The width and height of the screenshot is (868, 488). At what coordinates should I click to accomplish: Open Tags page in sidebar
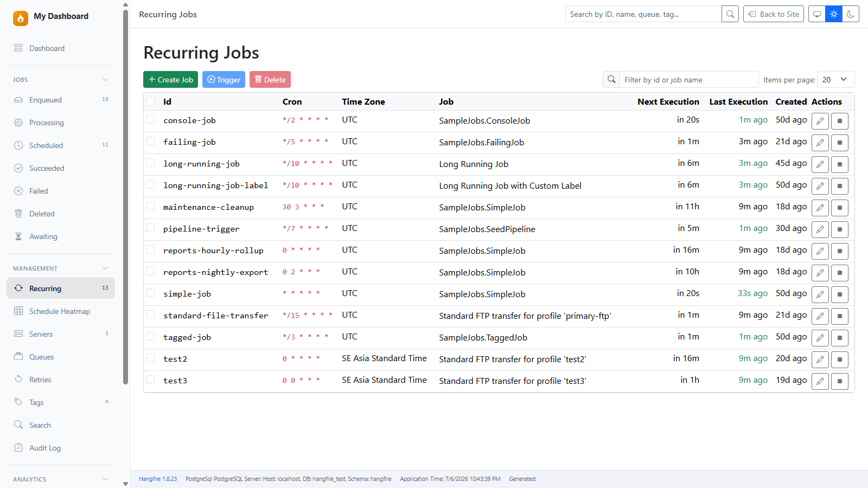pos(61,402)
